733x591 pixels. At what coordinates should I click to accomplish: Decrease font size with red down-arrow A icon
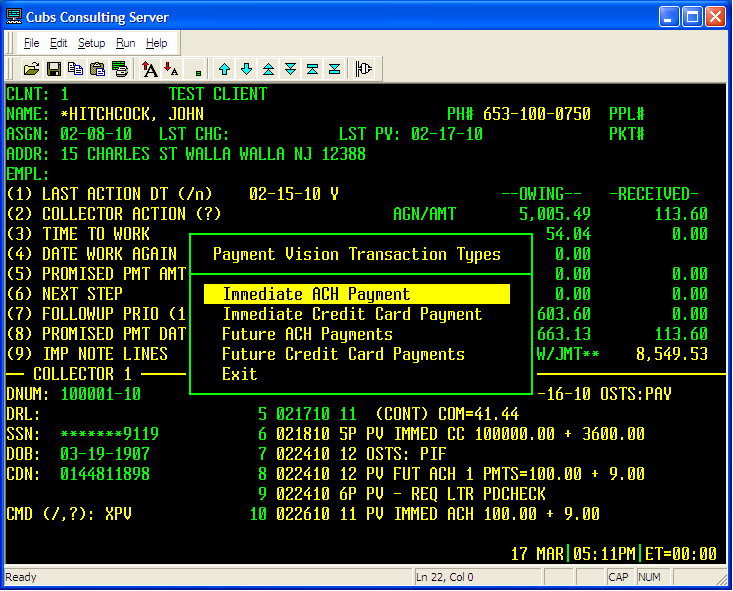point(172,69)
